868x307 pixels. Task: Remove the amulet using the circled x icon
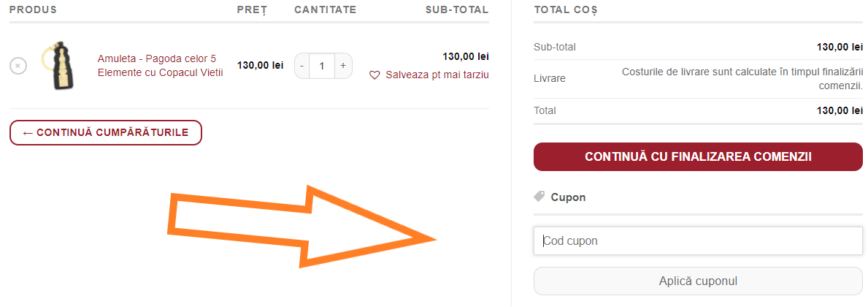pyautogui.click(x=18, y=65)
